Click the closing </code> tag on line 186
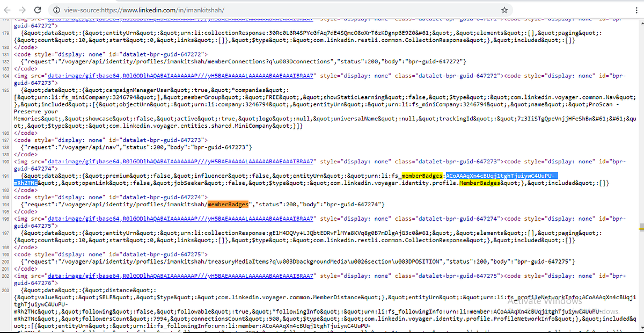This screenshot has width=644, height=333. (26, 133)
